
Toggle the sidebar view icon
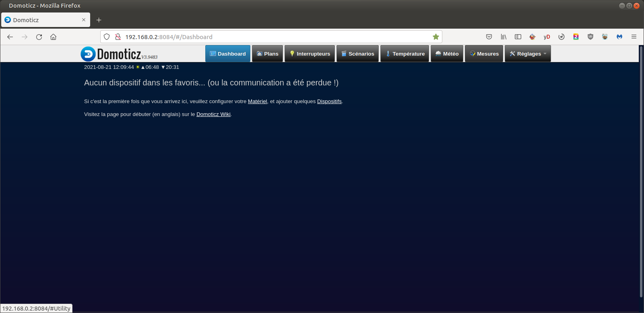point(518,37)
